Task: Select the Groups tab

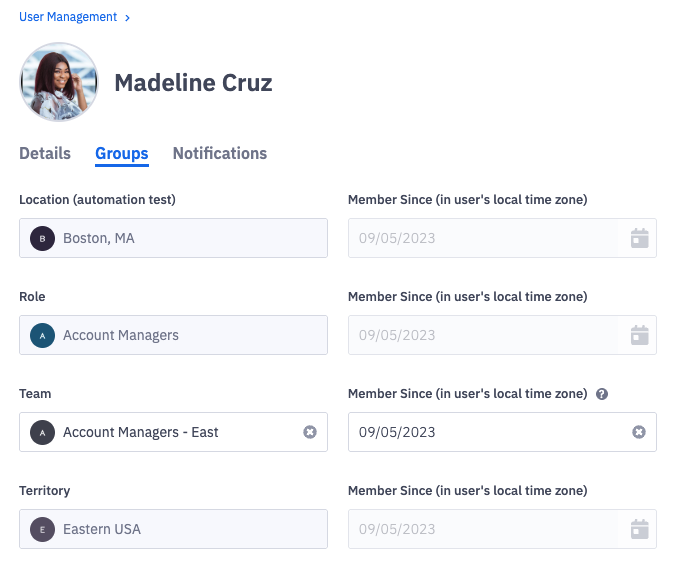Action: pyautogui.click(x=122, y=153)
